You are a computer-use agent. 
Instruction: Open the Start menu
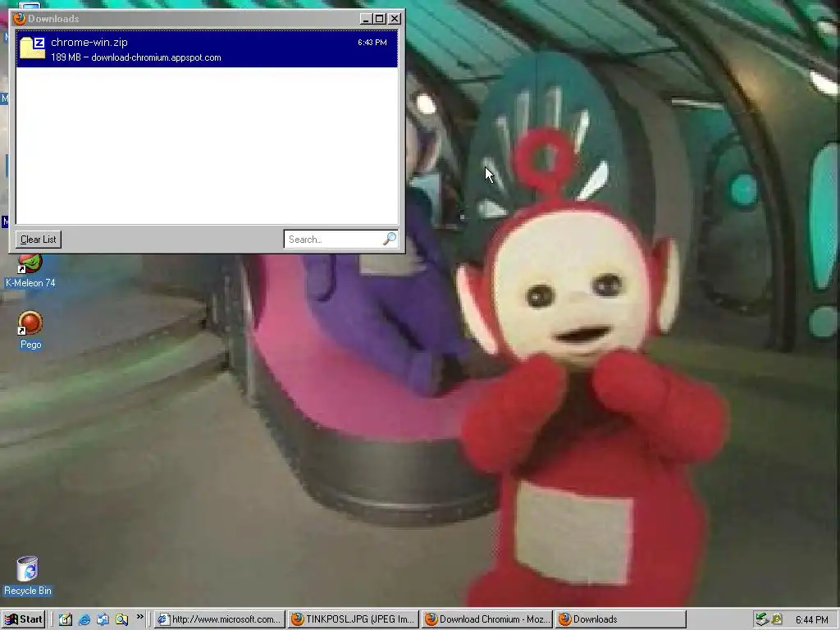point(23,619)
